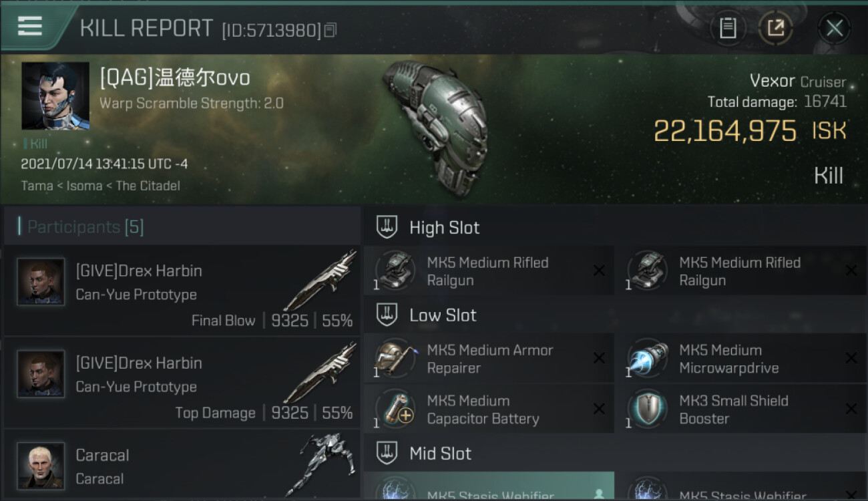Click the X beside first Medium Rifled Railgun
Viewport: 868px width, 501px height.
click(x=599, y=271)
